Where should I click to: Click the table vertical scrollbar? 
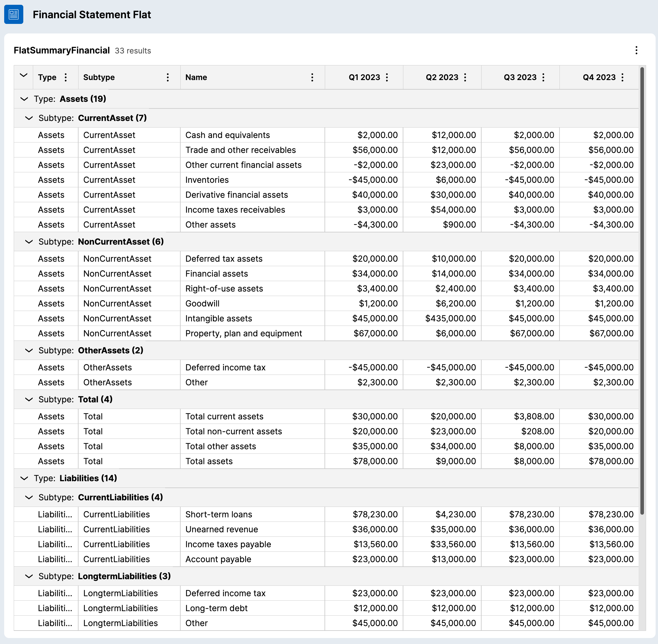click(642, 291)
